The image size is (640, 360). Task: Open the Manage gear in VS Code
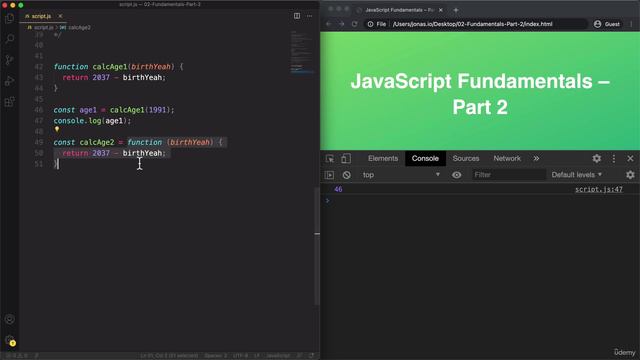[x=9, y=340]
